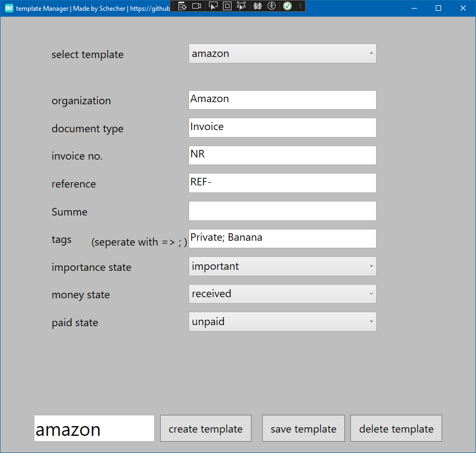Click the organization field containing Amazon
The image size is (476, 453).
point(282,100)
